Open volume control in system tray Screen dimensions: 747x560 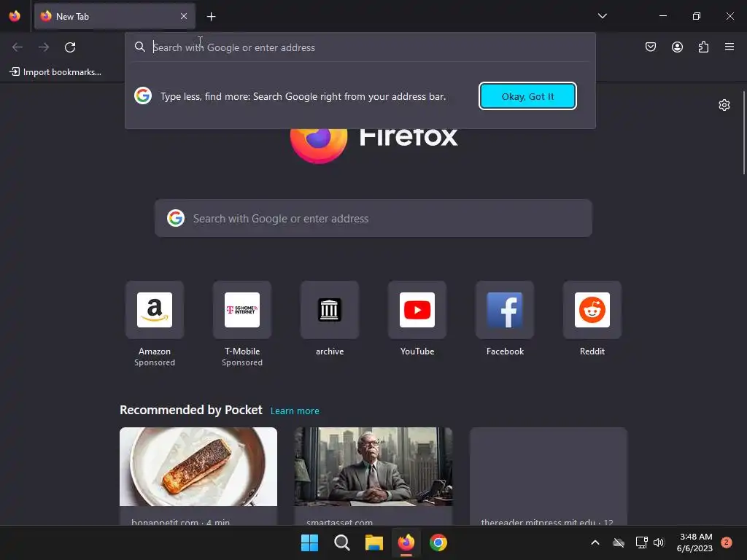click(659, 542)
